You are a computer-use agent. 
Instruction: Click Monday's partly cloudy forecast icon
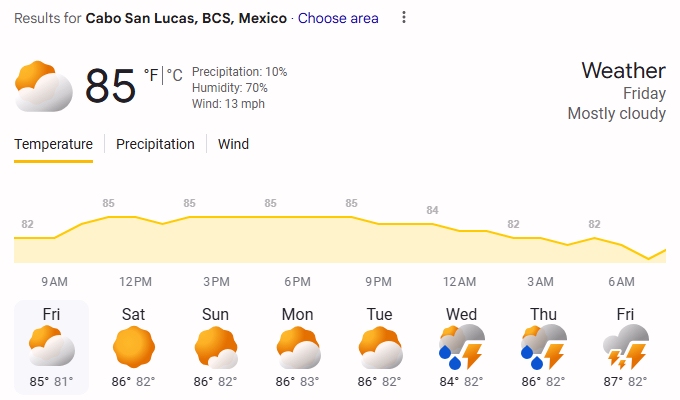pos(297,347)
